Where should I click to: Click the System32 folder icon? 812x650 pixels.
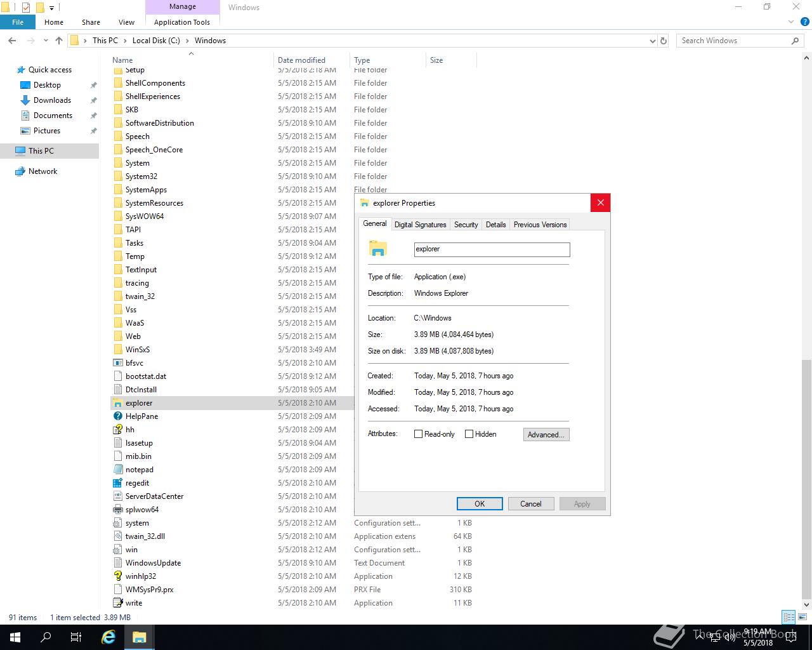pos(117,176)
